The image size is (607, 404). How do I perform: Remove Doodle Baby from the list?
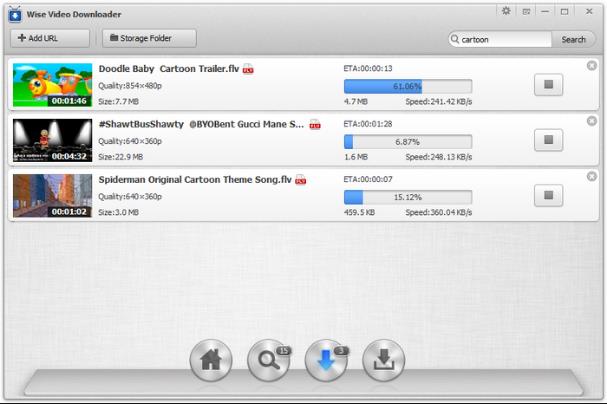click(591, 66)
